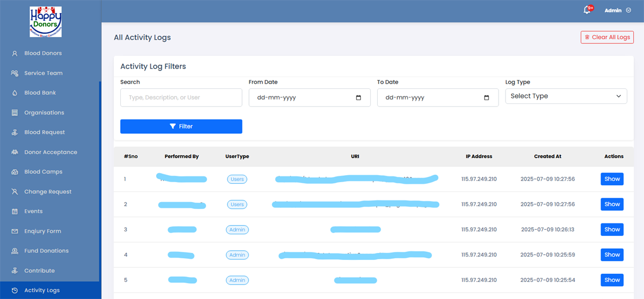
Task: Show details for log entry 1
Action: [612, 179]
